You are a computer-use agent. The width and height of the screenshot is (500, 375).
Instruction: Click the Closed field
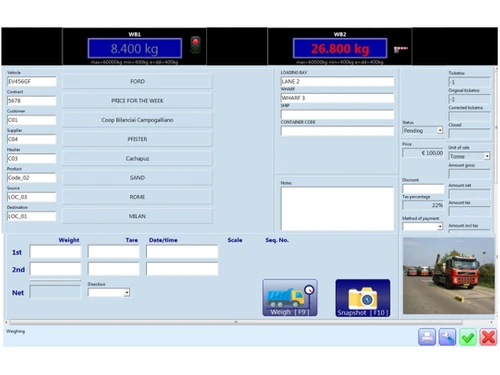(469, 134)
